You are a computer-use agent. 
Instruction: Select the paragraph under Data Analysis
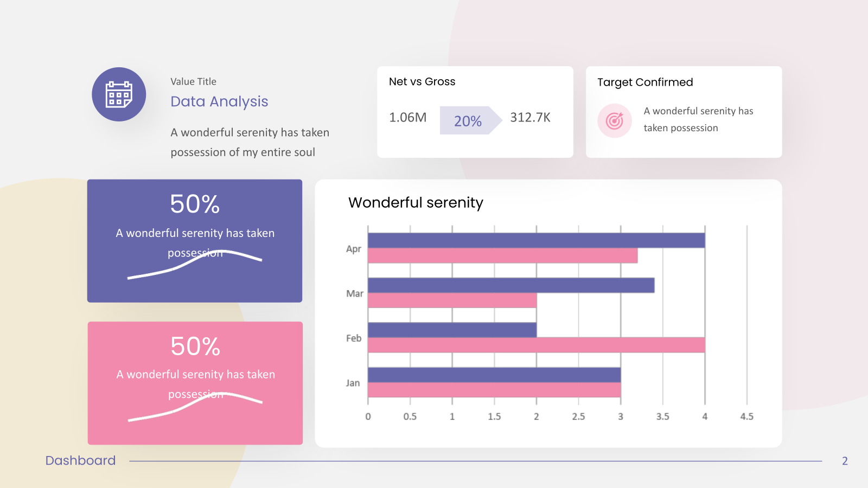(x=250, y=142)
